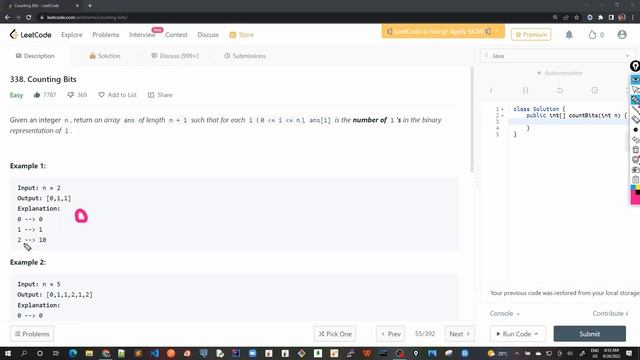Open the editor clock/retrieve code icon
The width and height of the screenshot is (640, 360).
594,90
